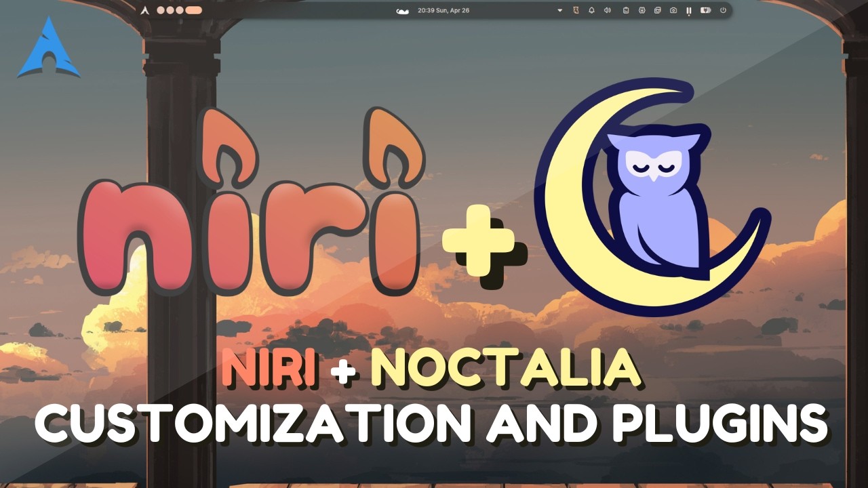
Task: Select the active elongated workspace pill
Action: point(194,10)
